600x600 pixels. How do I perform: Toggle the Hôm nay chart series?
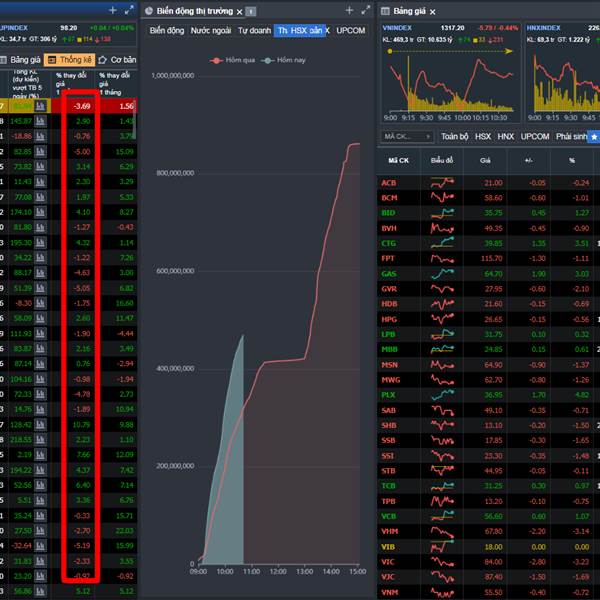tap(284, 60)
